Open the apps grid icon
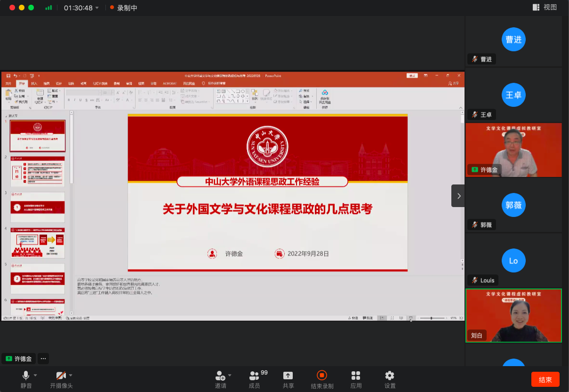Screen dimensions: 569x392 (x=356, y=376)
